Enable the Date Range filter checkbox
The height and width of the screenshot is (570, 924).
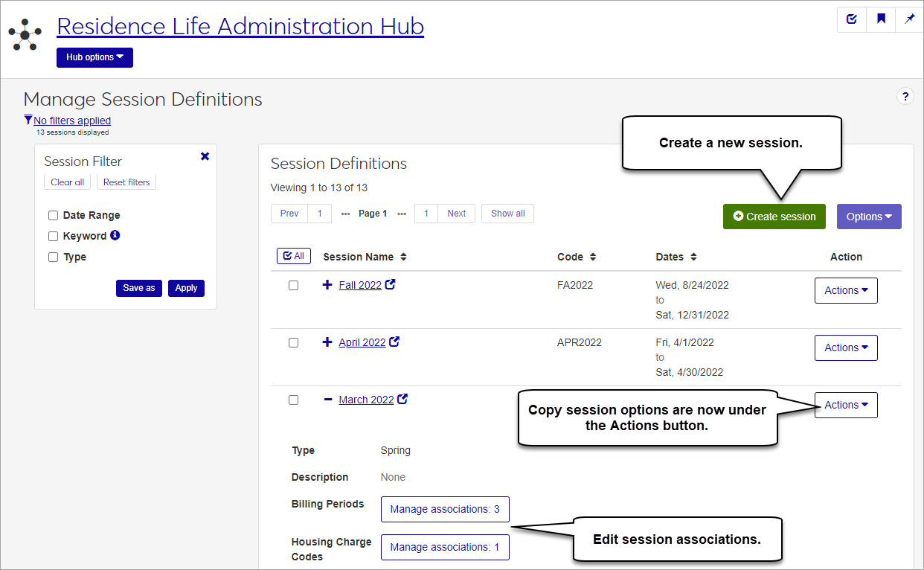[x=53, y=215]
